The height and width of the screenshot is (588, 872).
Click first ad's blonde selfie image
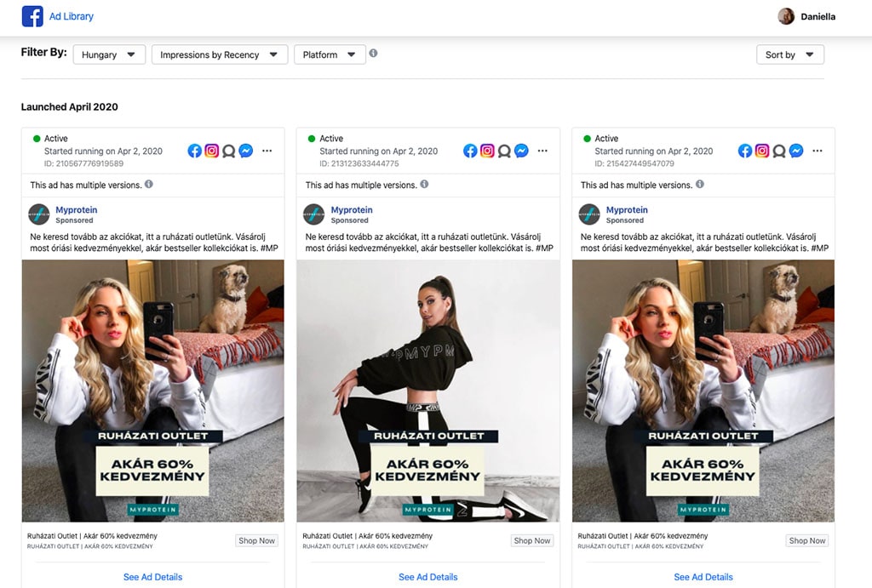tap(153, 391)
